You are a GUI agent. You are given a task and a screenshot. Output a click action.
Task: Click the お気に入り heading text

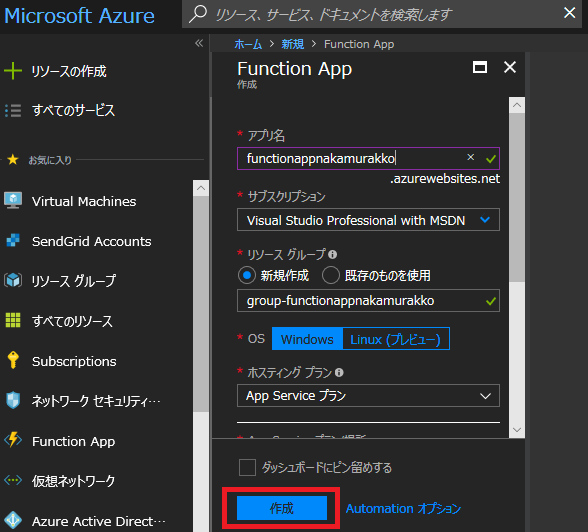pos(50,160)
